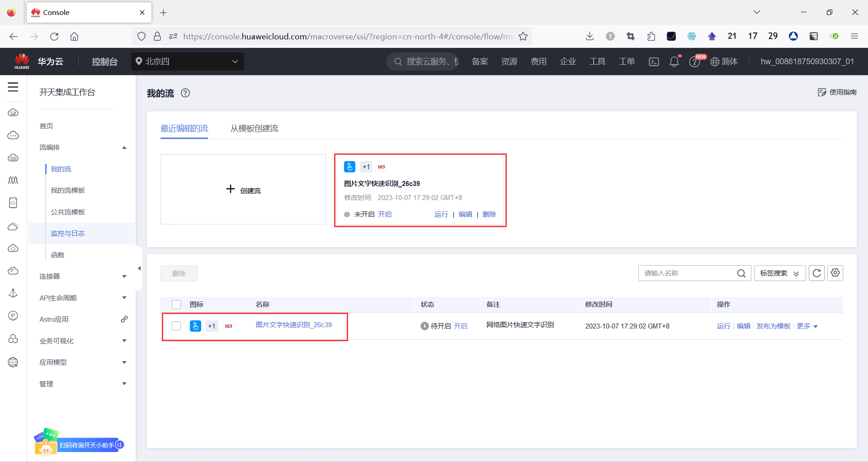This screenshot has height=462, width=868.
Task: Click the browser address bar
Action: point(332,37)
